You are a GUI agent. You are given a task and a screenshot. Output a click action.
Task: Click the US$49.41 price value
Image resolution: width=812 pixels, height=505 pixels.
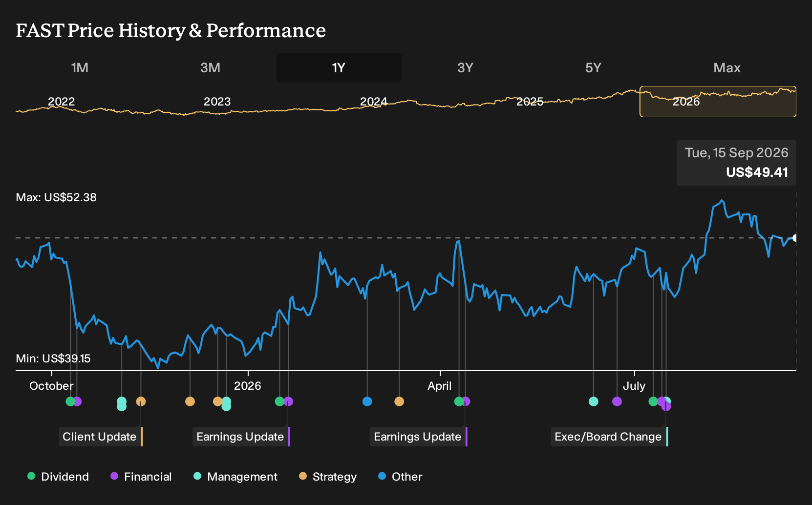757,172
